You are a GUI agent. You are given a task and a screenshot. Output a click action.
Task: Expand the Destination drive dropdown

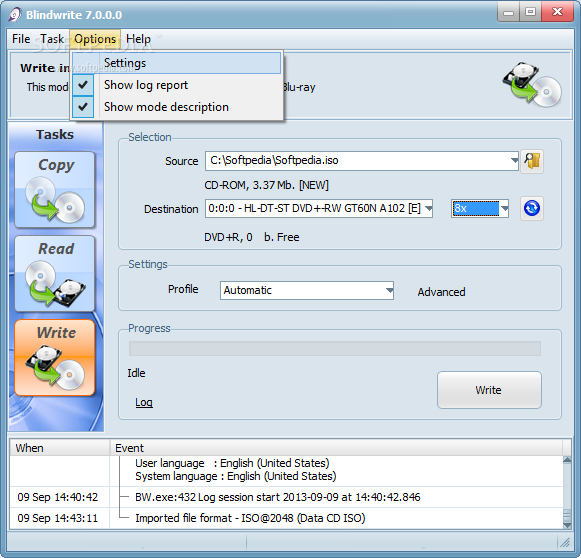click(x=428, y=208)
